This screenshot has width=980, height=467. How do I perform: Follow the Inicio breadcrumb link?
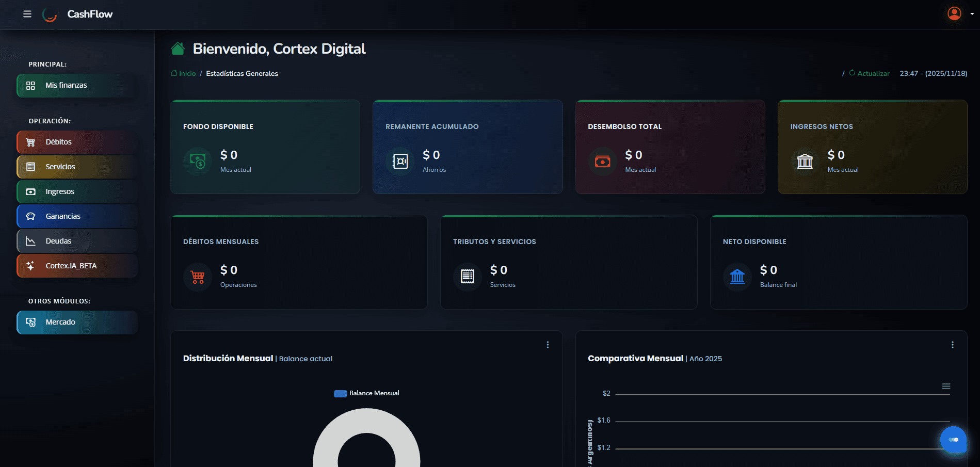[187, 74]
